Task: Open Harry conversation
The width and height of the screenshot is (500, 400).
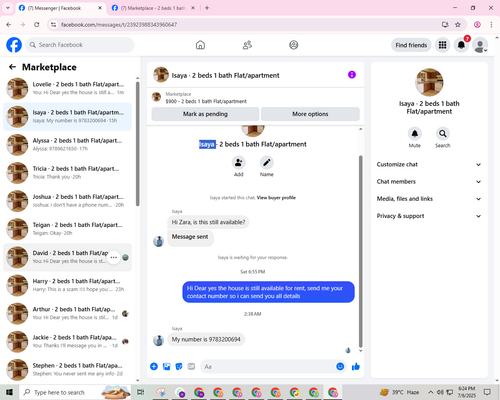Action: coord(67,285)
